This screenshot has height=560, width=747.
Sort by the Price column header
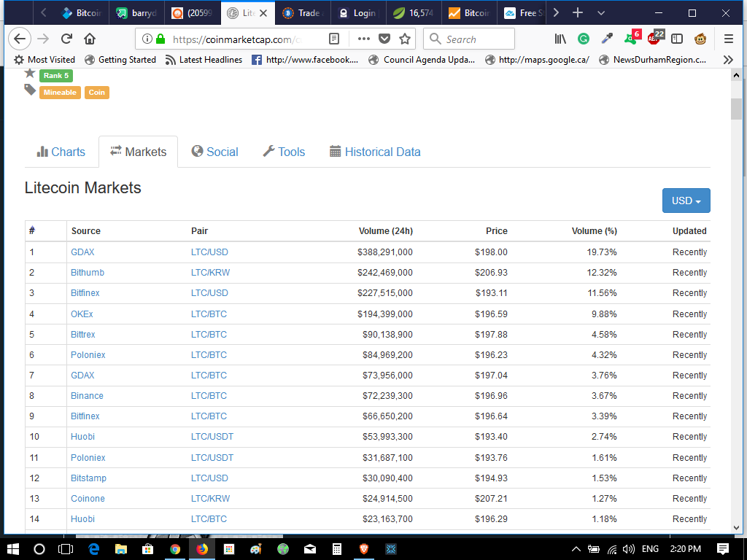[496, 231]
